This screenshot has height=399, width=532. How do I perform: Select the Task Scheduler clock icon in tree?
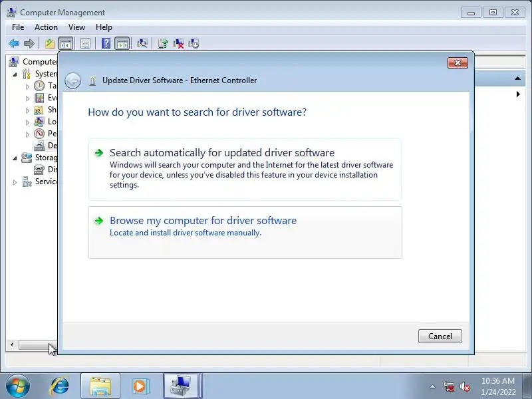tap(39, 86)
